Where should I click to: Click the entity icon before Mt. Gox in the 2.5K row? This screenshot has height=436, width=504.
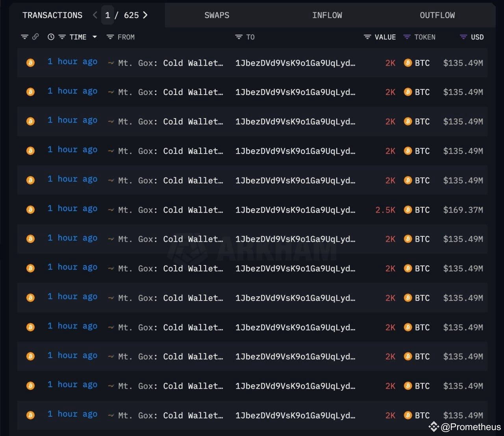pos(111,210)
